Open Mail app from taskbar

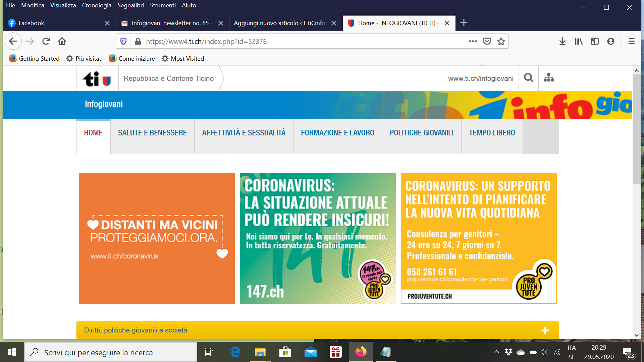pyautogui.click(x=311, y=352)
